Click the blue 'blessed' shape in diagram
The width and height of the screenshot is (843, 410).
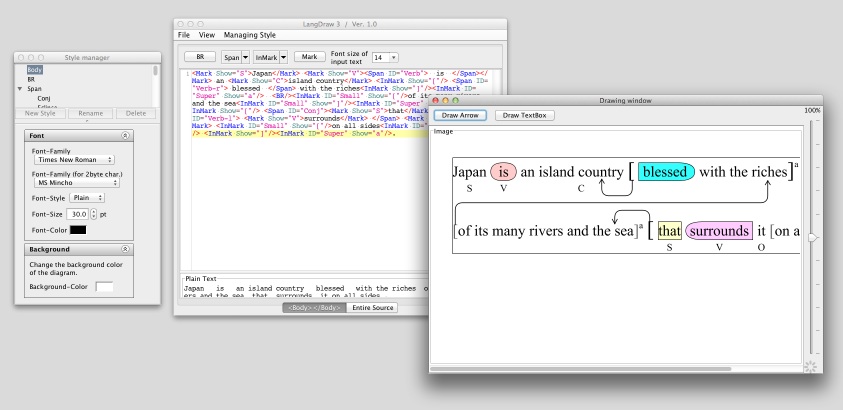tap(665, 172)
